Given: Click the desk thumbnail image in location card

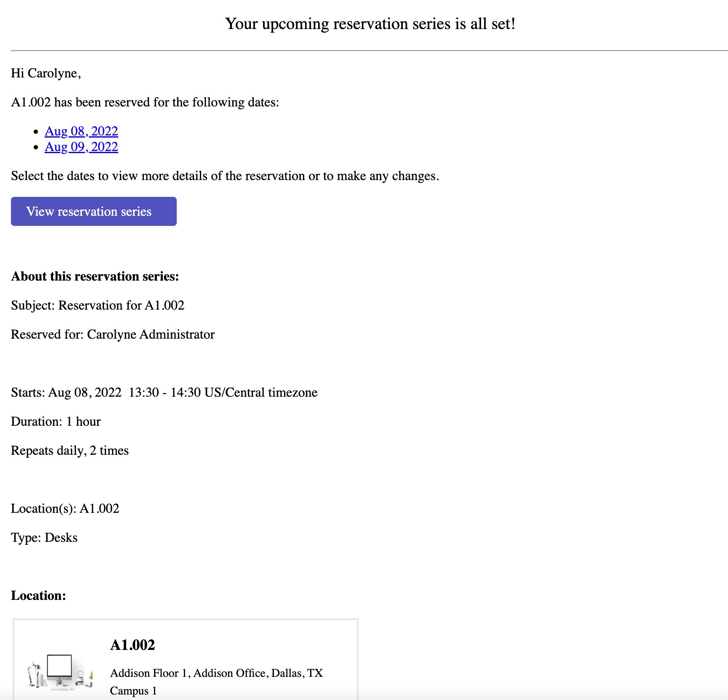Looking at the screenshot, I should pos(60,671).
